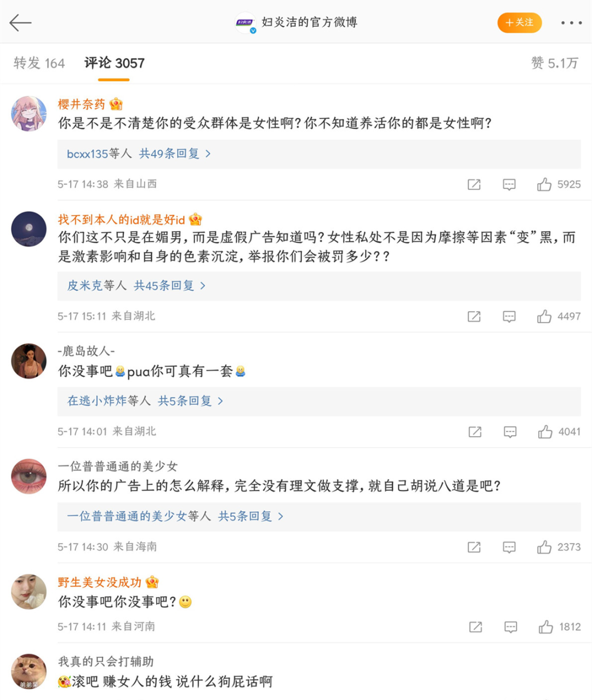Screen dimensions: 592x700
Task: Like -鹿岛故人-'s comment with 4041 likes
Action: (x=545, y=432)
